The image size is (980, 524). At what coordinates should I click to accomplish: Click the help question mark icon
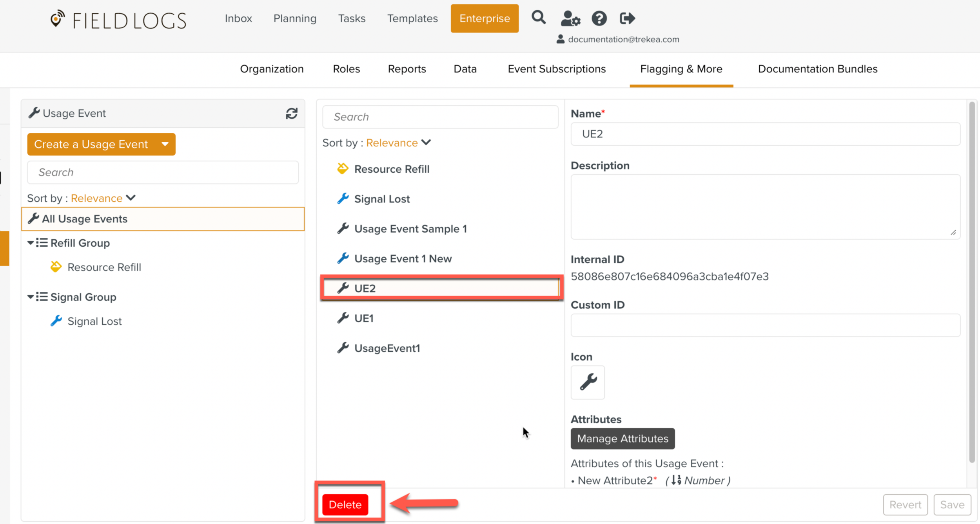click(599, 18)
